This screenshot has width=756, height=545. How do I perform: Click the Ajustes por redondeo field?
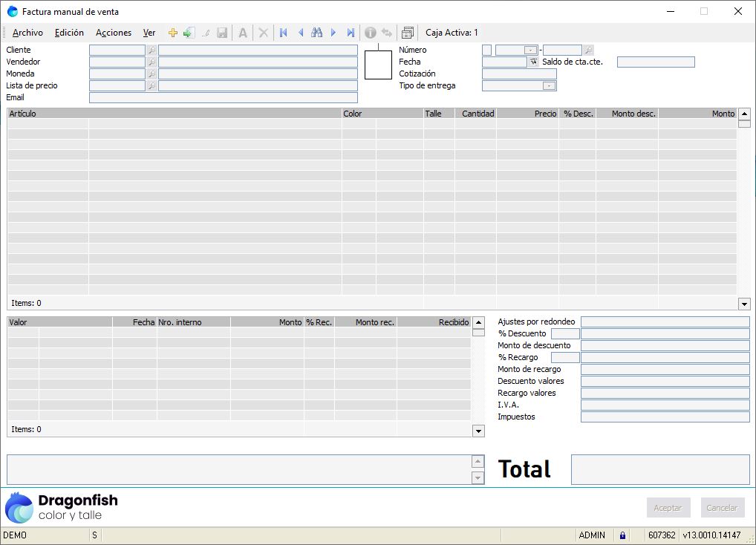(x=665, y=322)
